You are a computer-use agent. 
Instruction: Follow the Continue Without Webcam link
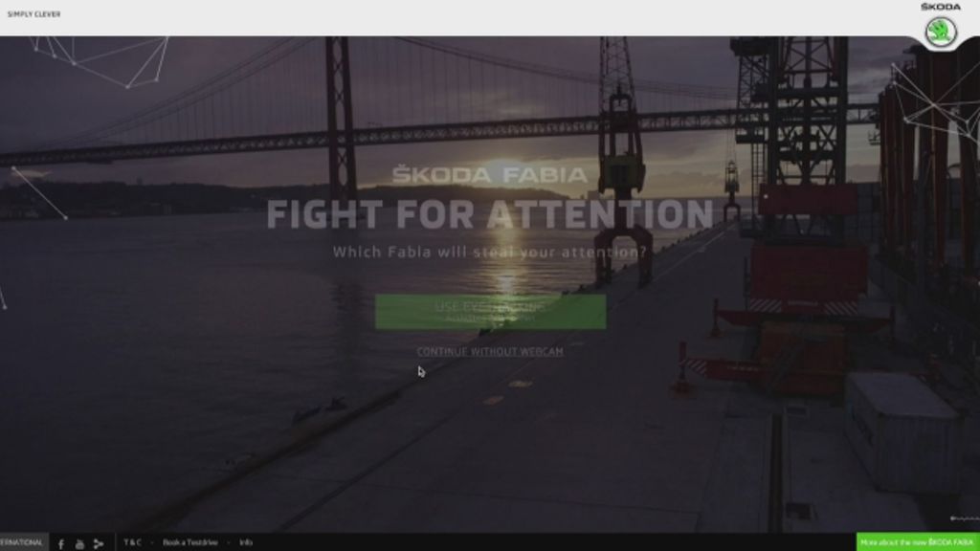tap(490, 352)
